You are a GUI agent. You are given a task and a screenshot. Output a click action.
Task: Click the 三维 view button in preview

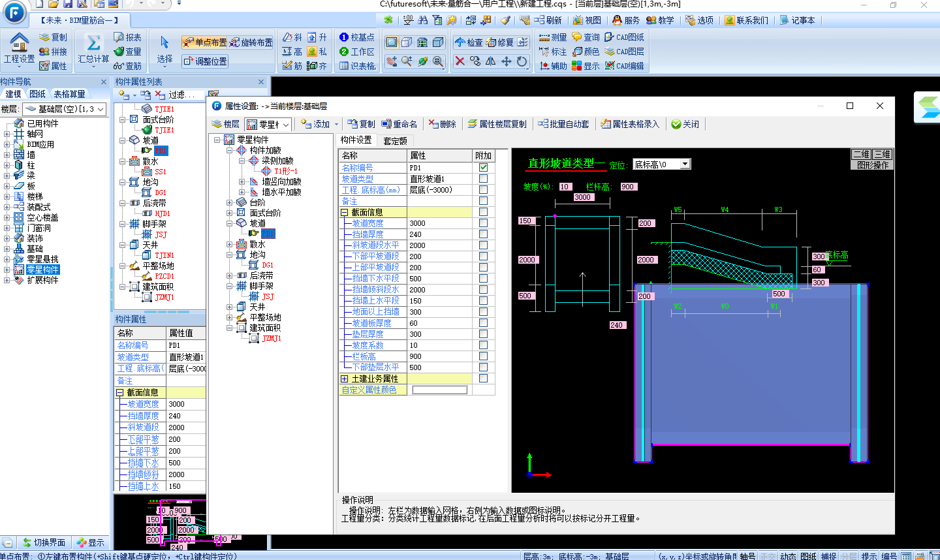882,154
